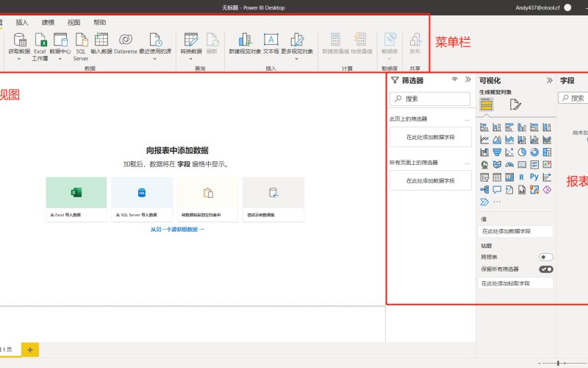This screenshot has height=368, width=588.
Task: Click the 获取数据 (Get data) cylinder icon
Action: (20, 40)
